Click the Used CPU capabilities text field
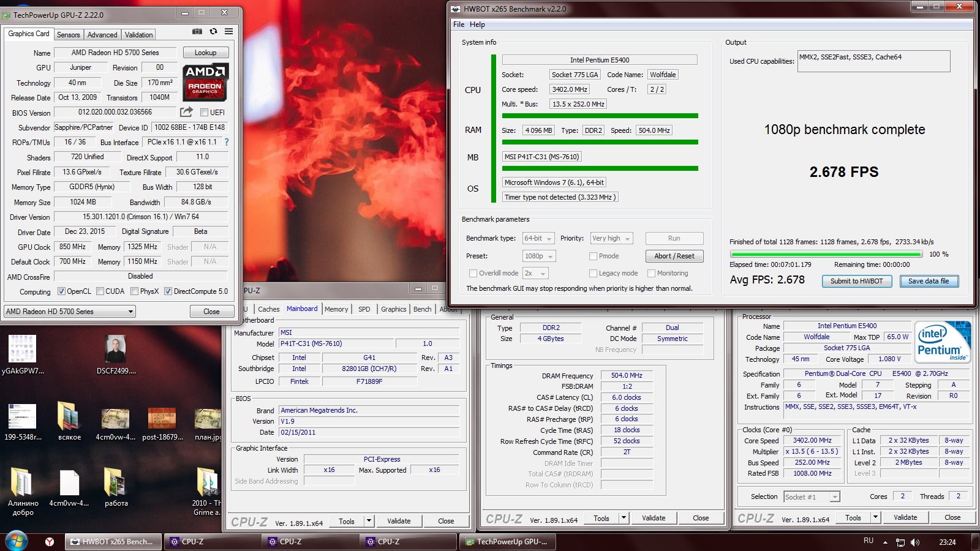The image size is (980, 551). tap(873, 61)
